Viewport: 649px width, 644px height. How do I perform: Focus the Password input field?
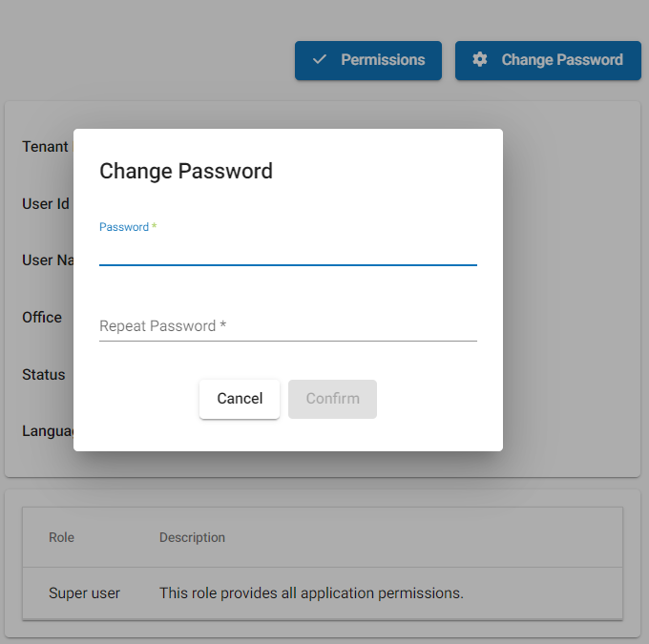point(288,252)
